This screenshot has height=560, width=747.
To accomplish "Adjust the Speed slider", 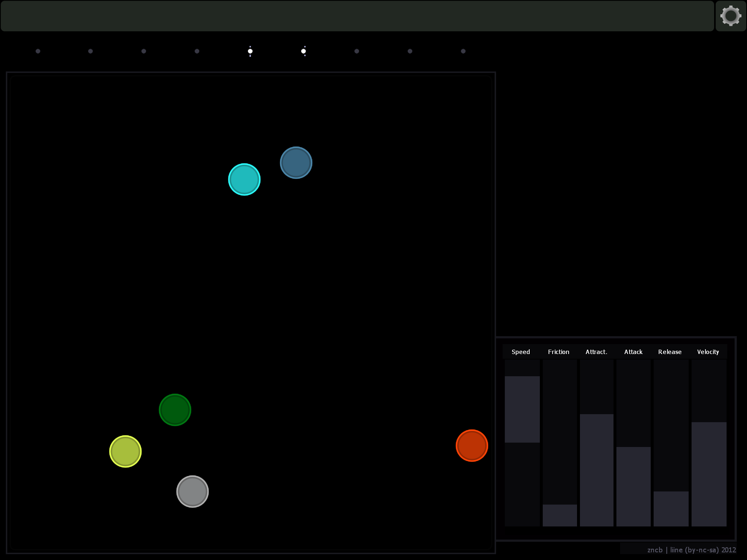I will coord(522,443).
